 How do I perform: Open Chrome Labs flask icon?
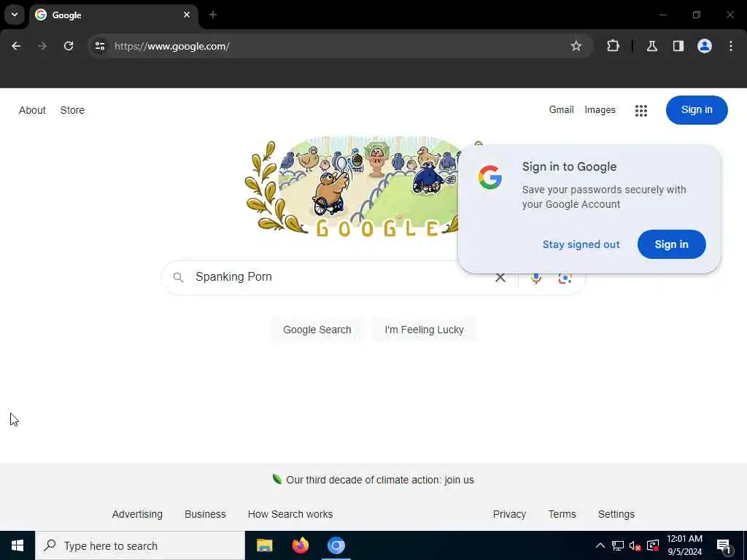[652, 46]
